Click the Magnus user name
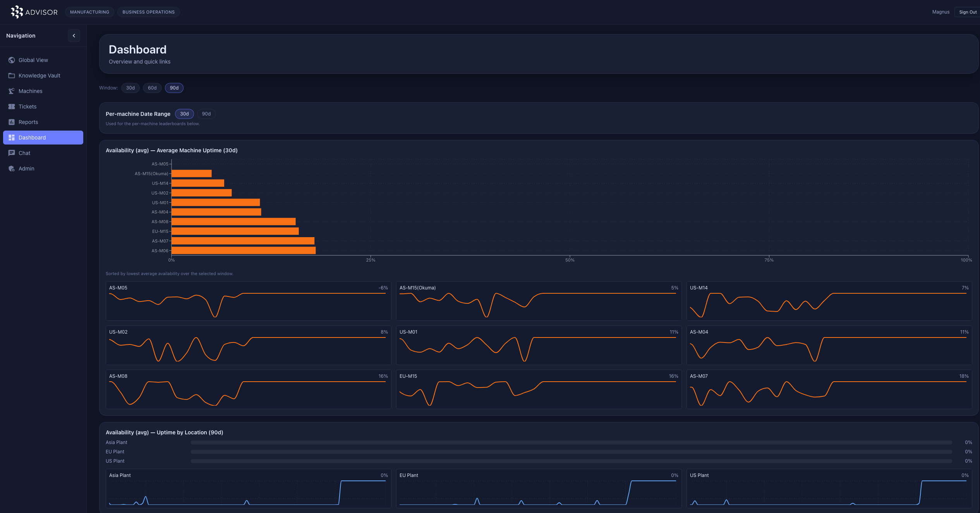The height and width of the screenshot is (513, 980). tap(941, 12)
